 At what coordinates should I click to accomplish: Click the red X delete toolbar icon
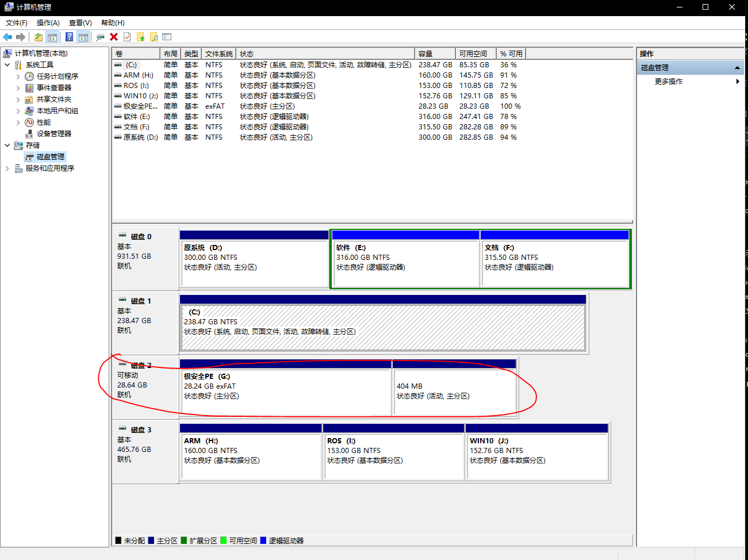[114, 37]
